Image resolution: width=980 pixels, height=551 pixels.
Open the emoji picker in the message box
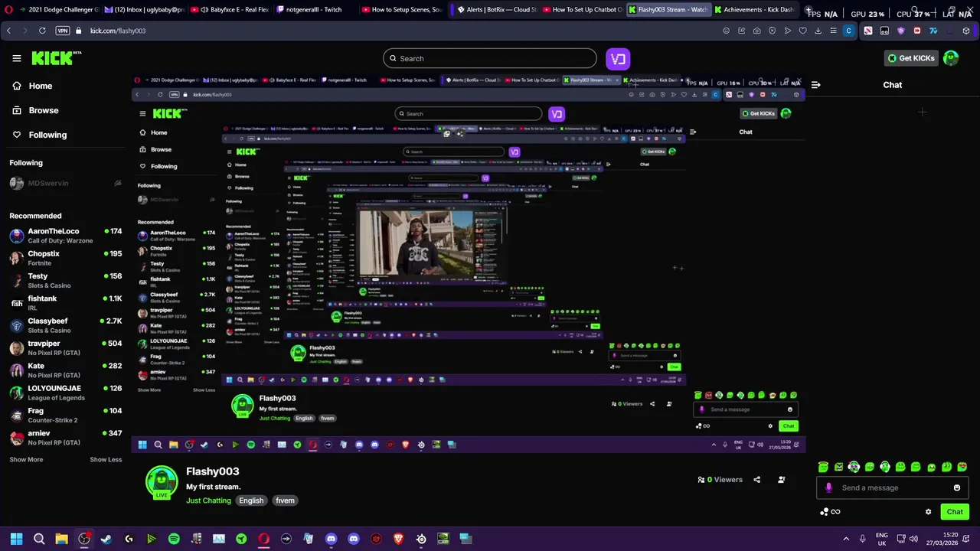[956, 487]
